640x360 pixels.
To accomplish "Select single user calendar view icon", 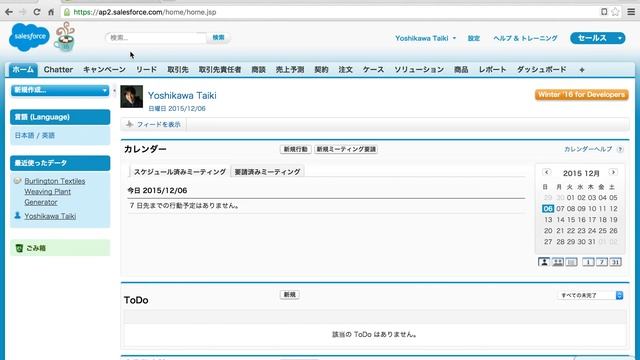I will 544,262.
